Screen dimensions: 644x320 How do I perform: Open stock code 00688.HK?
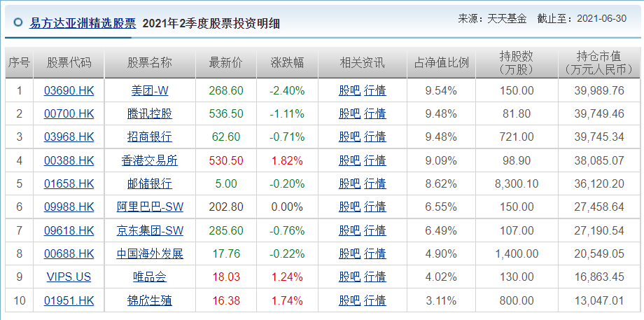(69, 253)
